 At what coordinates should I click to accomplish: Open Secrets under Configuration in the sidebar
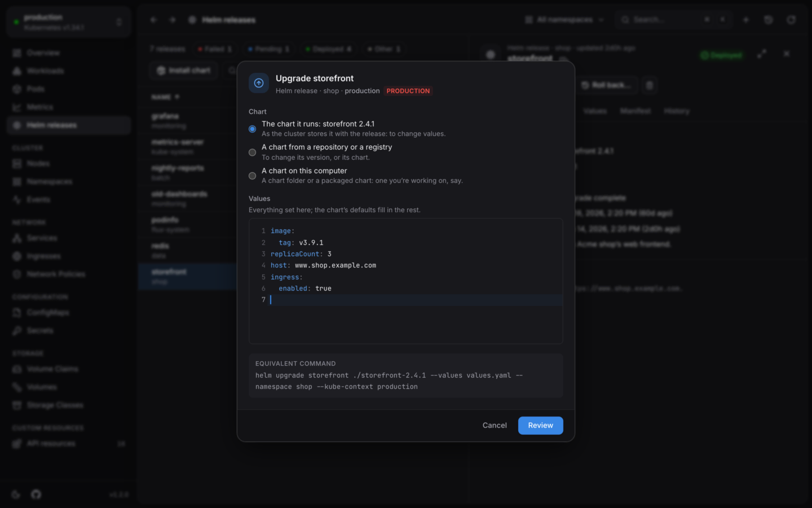pos(69,331)
